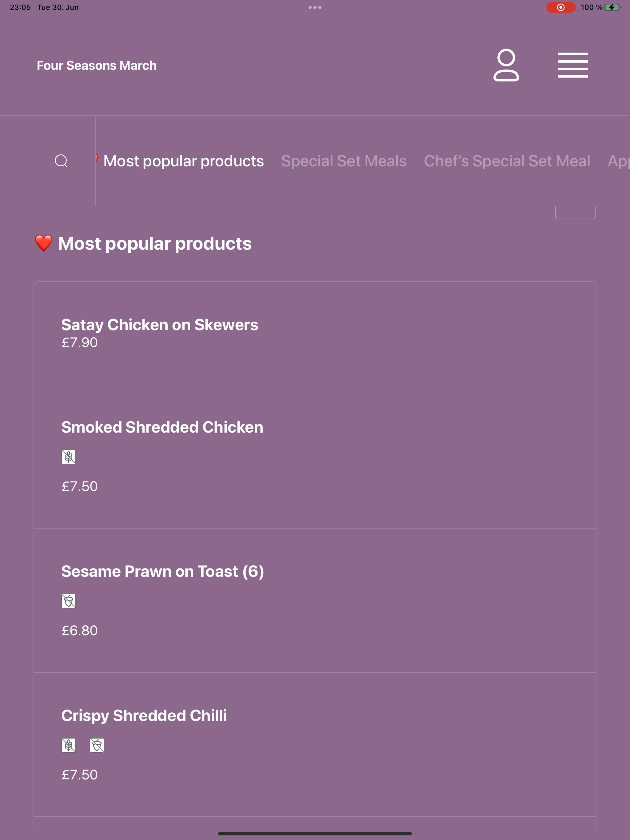The height and width of the screenshot is (840, 630).
Task: Open Smoked Shredded Chicken item
Action: 315,456
